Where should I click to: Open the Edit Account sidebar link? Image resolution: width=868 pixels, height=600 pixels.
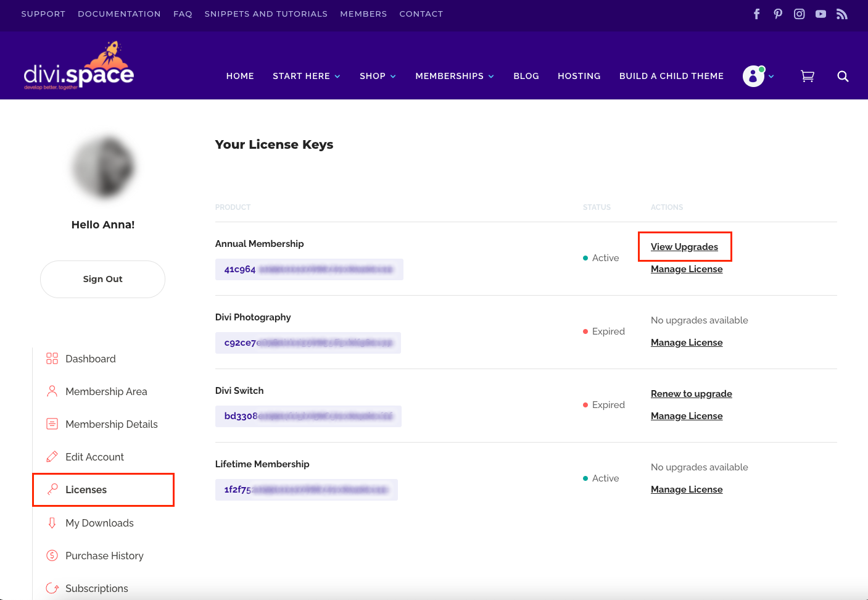tap(94, 457)
